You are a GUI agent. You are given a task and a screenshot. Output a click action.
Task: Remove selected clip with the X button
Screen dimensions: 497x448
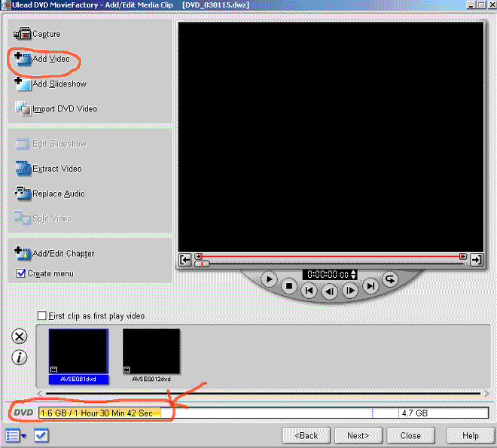(x=20, y=337)
